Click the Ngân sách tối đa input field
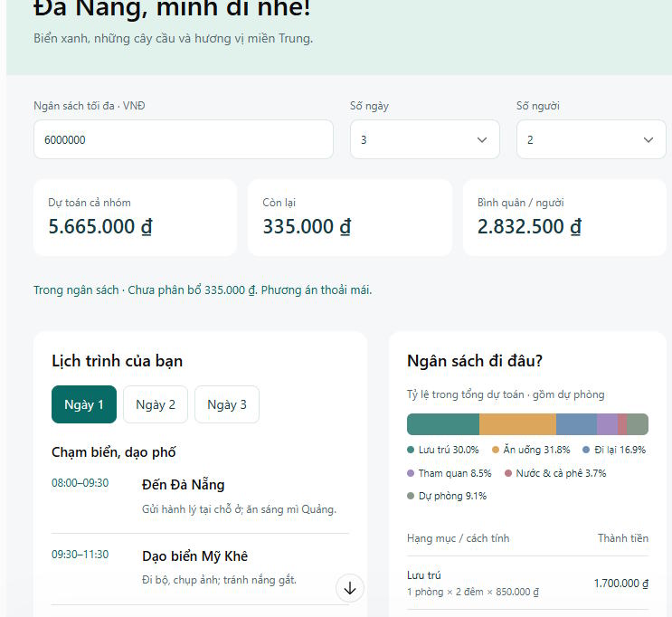 tap(184, 139)
